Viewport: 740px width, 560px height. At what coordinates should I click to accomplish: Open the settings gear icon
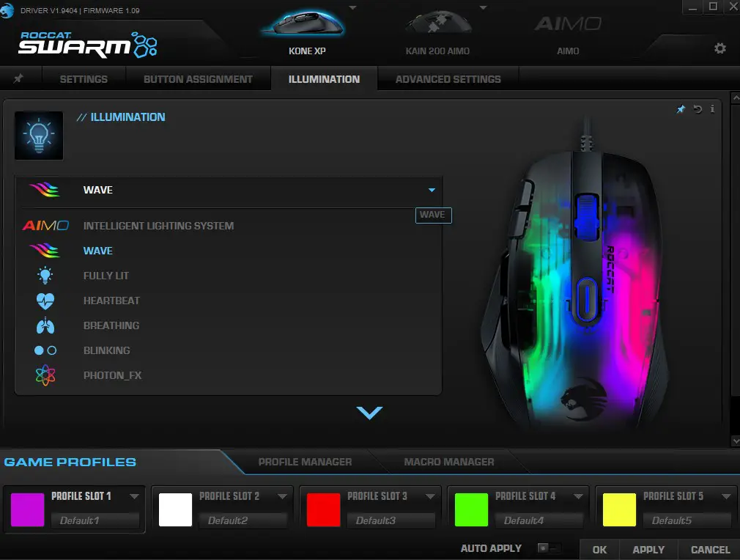[719, 48]
